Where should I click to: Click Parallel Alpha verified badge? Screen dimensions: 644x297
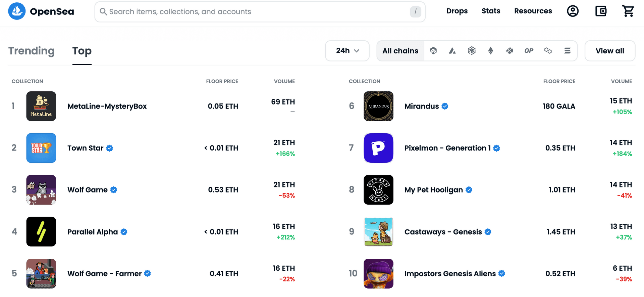(124, 232)
